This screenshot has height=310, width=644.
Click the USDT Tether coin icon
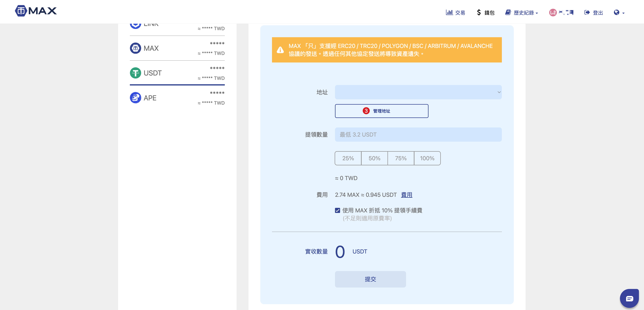(135, 73)
